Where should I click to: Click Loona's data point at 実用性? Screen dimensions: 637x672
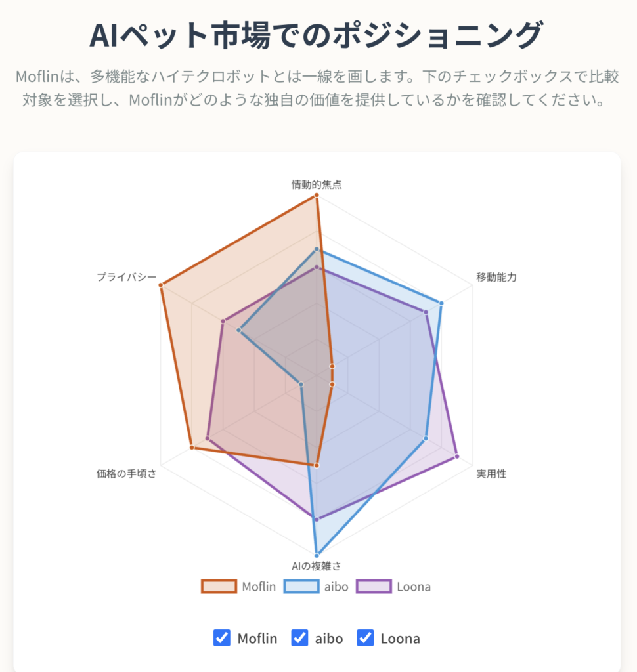click(x=457, y=457)
